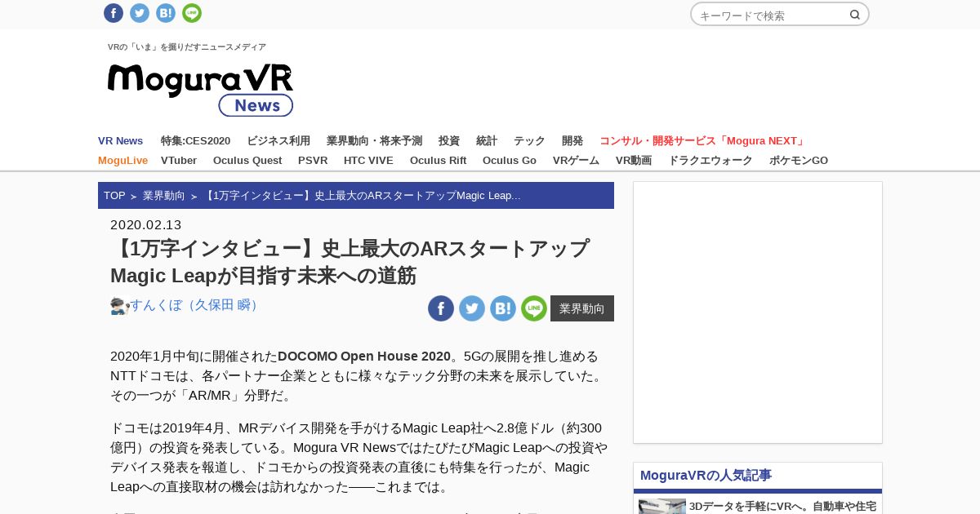
Task: Open the VRゲーム menu item
Action: 576,161
